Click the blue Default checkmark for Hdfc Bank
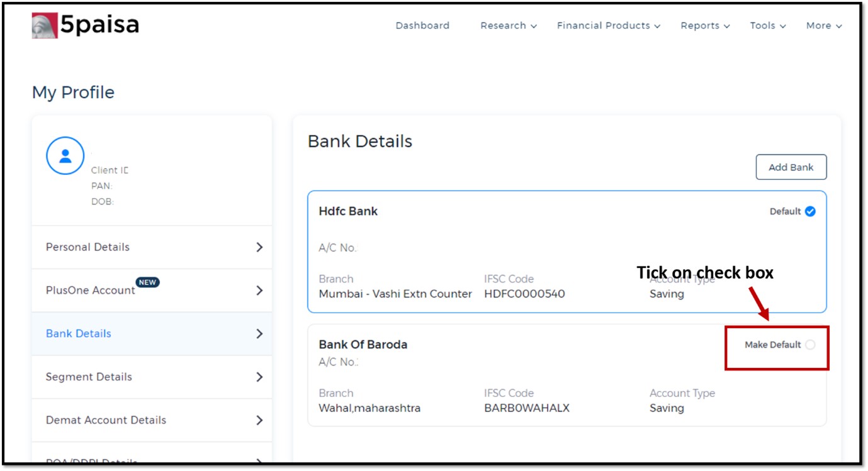This screenshot has width=868, height=471. click(810, 211)
